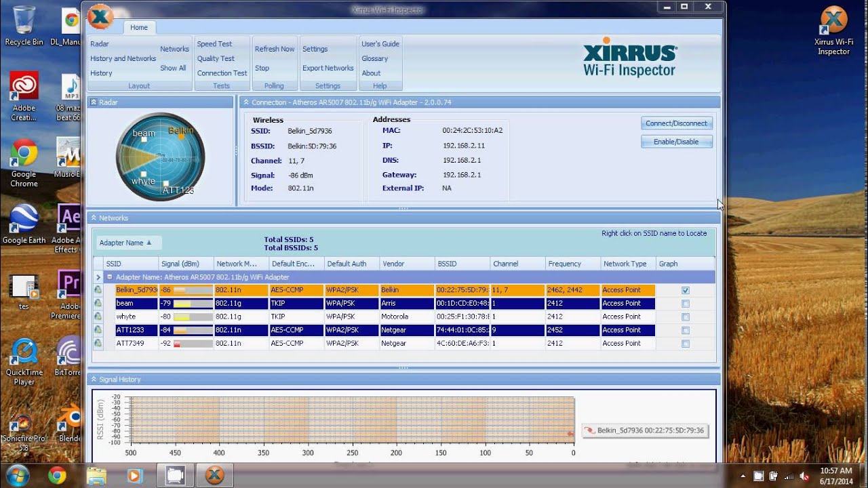The image size is (868, 488).
Task: Click the row indicator arrow beside the adapter group
Action: click(x=98, y=277)
